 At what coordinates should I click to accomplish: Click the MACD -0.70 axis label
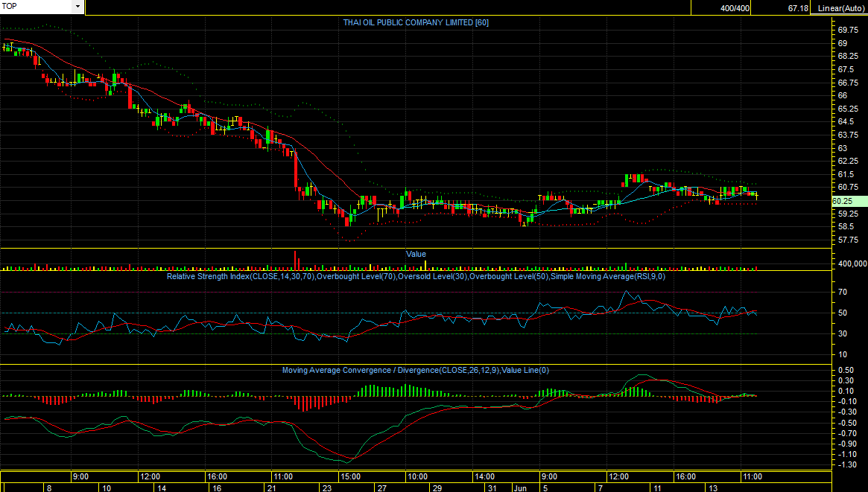tap(847, 433)
